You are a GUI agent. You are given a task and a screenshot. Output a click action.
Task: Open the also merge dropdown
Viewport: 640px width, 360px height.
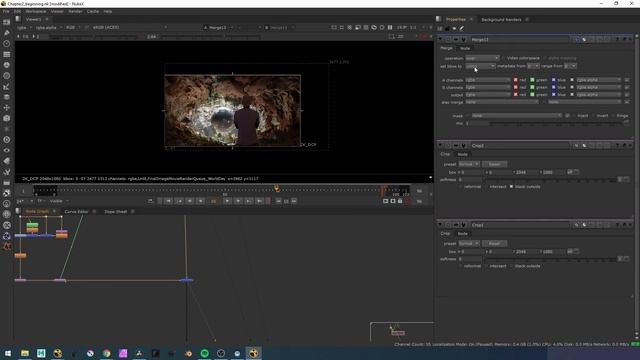pyautogui.click(x=502, y=102)
